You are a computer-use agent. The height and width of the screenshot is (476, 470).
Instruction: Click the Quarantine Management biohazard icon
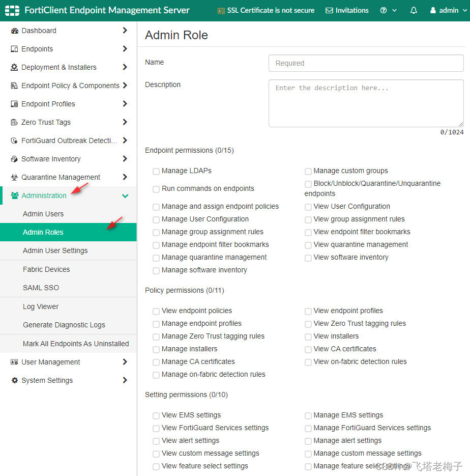(x=14, y=177)
